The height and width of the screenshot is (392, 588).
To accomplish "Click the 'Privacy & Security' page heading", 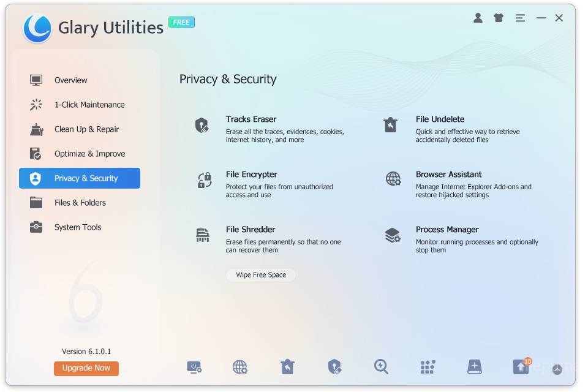I will [x=228, y=80].
